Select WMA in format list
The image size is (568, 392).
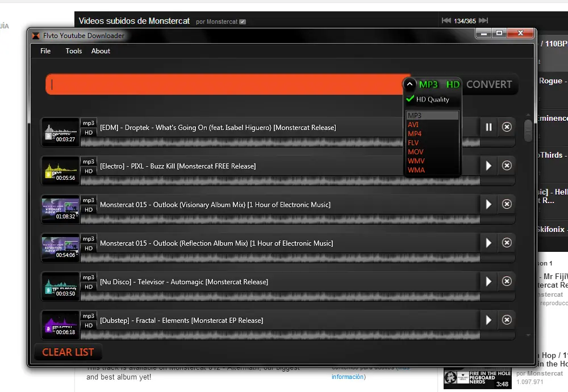click(432, 170)
